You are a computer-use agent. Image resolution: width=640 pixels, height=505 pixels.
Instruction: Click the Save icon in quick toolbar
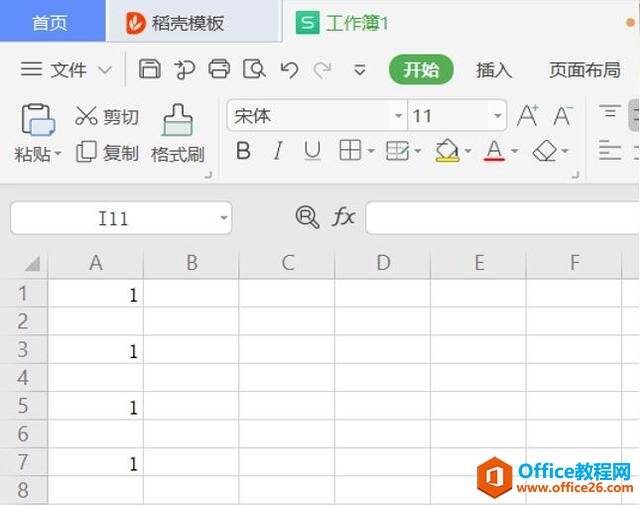[149, 69]
